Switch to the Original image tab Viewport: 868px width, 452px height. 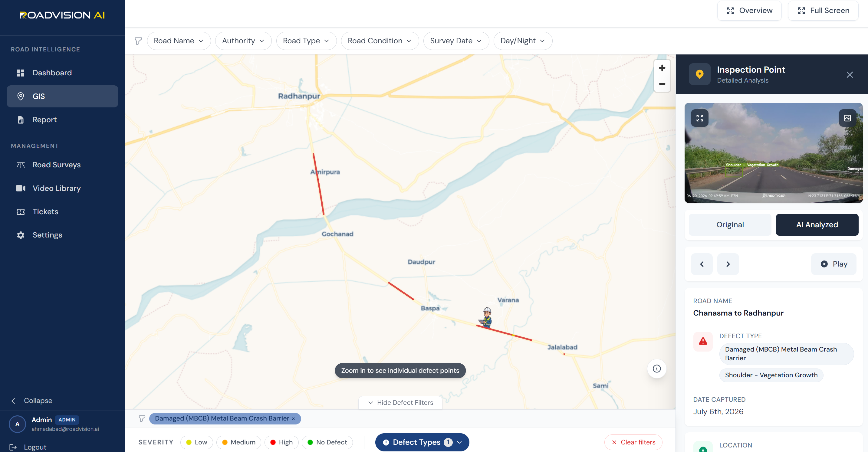[730, 225]
